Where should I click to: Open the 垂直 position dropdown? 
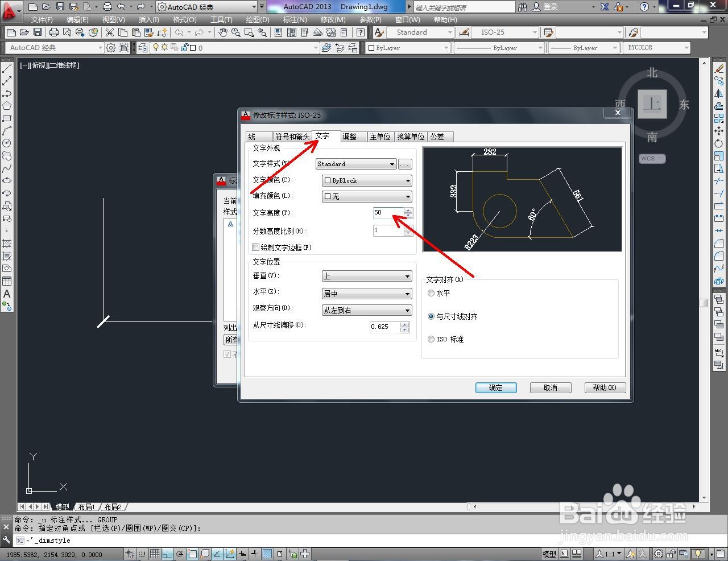pos(367,276)
